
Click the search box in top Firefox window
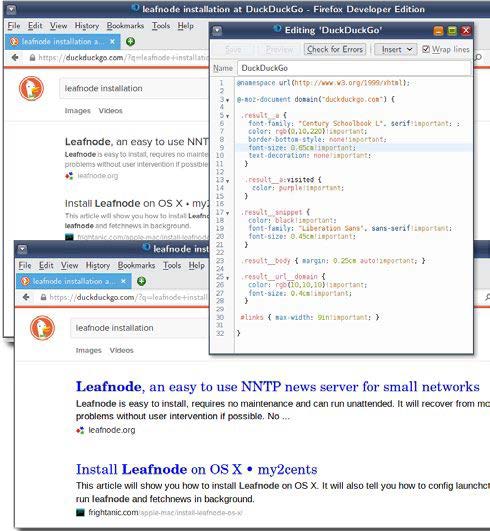click(134, 88)
